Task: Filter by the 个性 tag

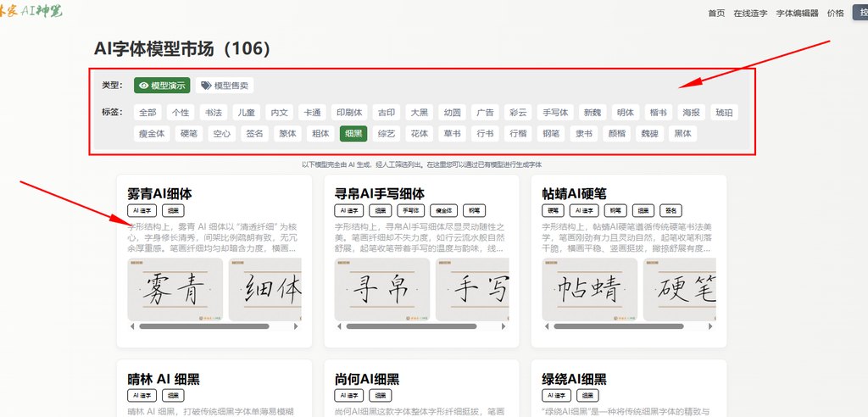Action: (x=181, y=113)
